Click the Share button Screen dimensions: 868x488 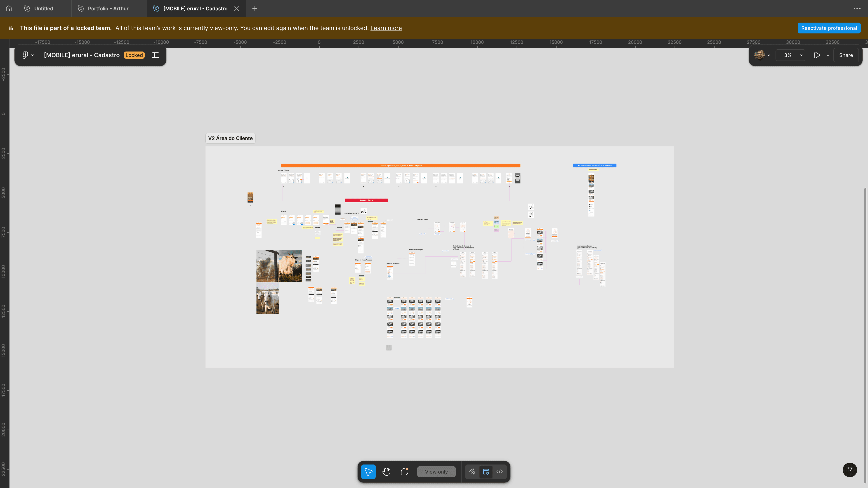(846, 55)
